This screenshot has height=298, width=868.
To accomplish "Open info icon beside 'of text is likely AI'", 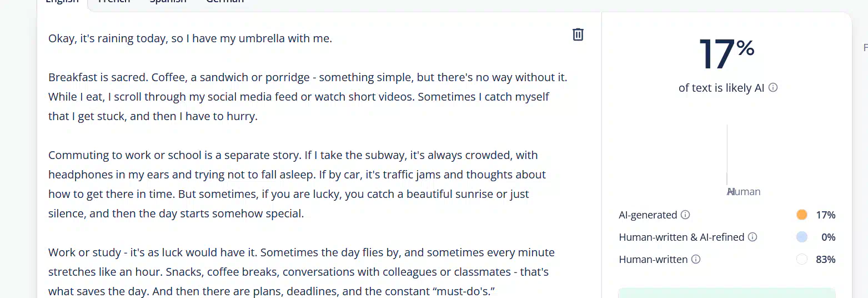I will (x=773, y=88).
